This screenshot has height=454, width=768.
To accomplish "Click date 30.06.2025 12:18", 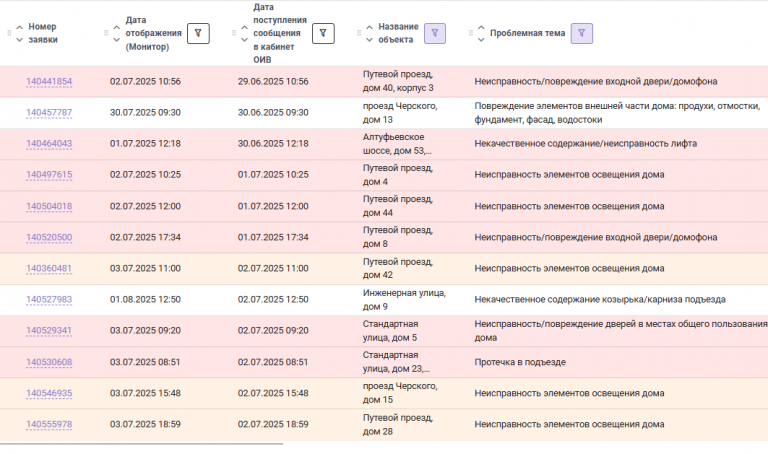I will tap(273, 143).
